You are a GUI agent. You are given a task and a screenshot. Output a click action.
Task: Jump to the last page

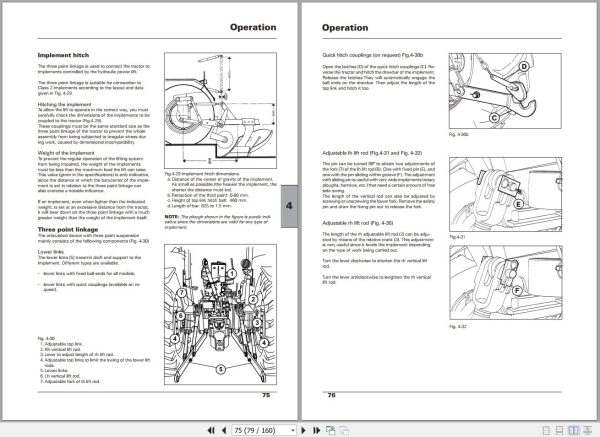[x=316, y=430]
